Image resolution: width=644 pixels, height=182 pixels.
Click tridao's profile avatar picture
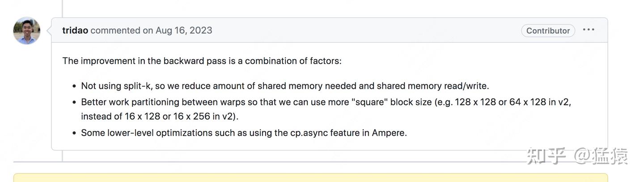point(27,31)
